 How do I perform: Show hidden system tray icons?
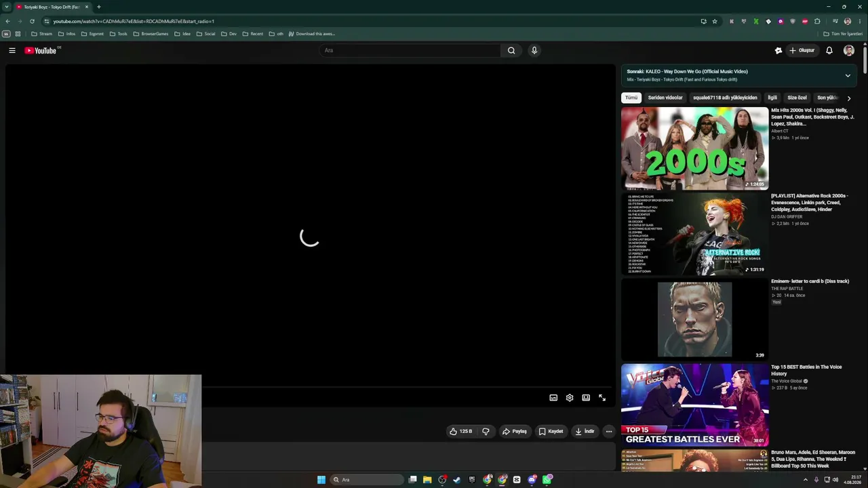806,480
